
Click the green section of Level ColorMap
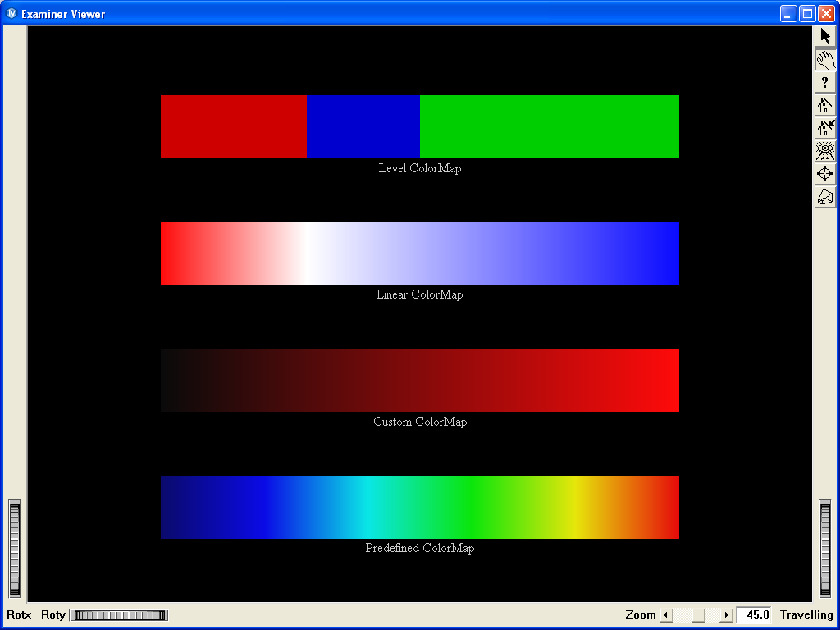(x=549, y=126)
